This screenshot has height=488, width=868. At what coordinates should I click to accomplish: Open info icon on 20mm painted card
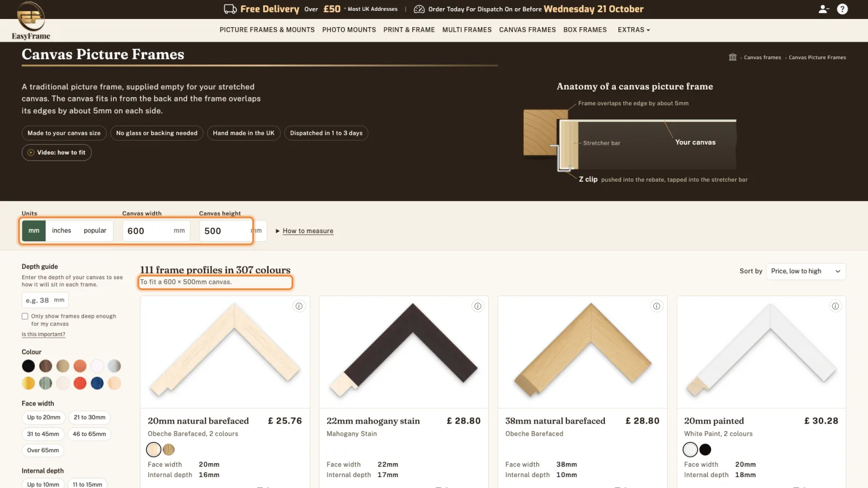(835, 306)
